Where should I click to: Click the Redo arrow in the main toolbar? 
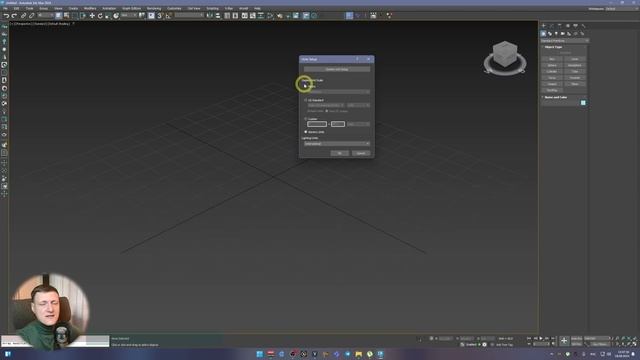14,16
